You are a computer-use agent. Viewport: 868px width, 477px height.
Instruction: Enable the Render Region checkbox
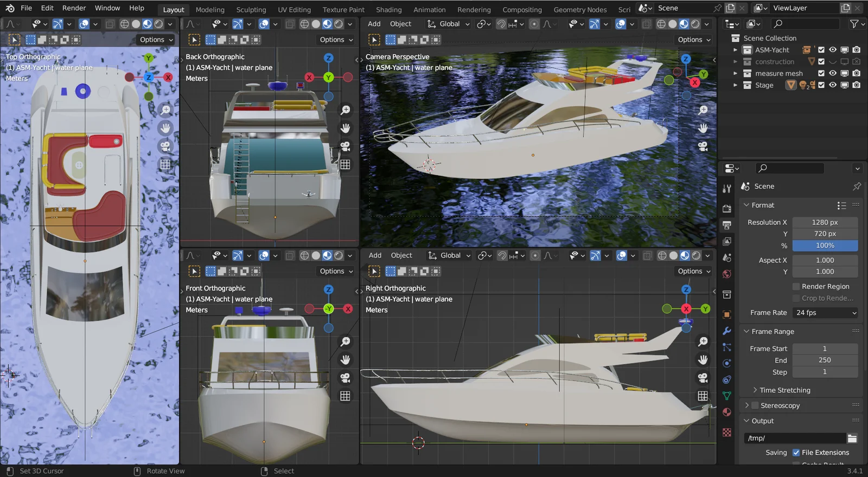click(796, 287)
